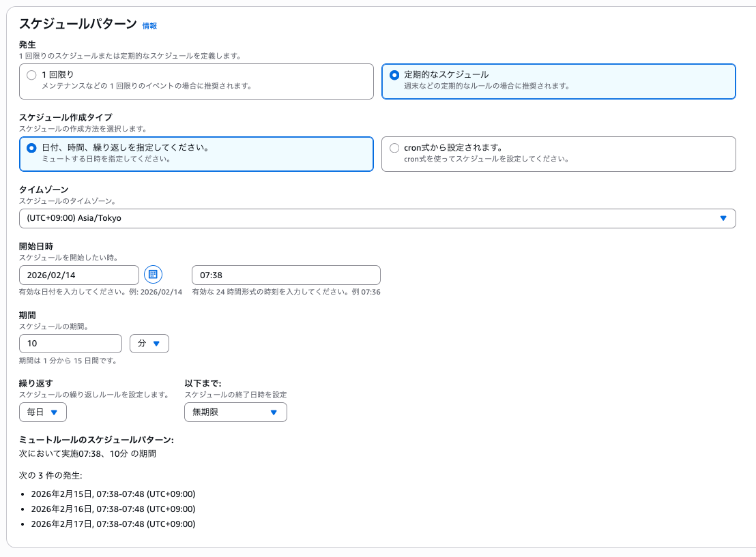Click the start date field showing 2026/02/14
756x557 pixels.
pos(78,275)
